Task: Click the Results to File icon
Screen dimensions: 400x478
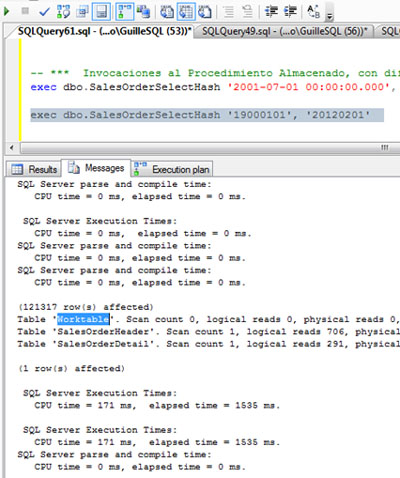Action: [205, 12]
